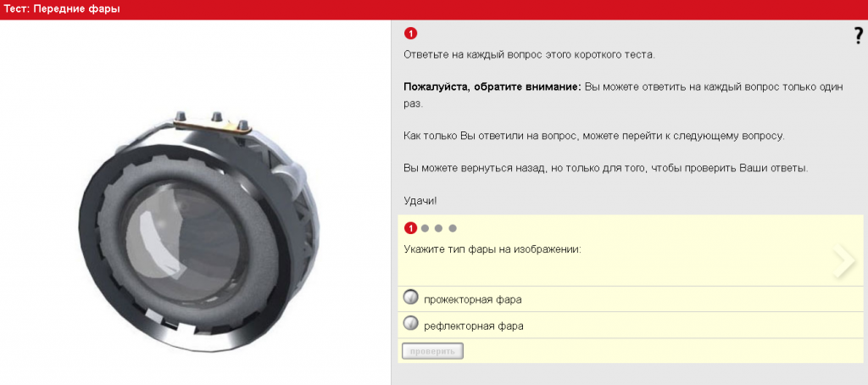Click the bold 'Пожалуйста, обратите внимание' text

(x=492, y=87)
